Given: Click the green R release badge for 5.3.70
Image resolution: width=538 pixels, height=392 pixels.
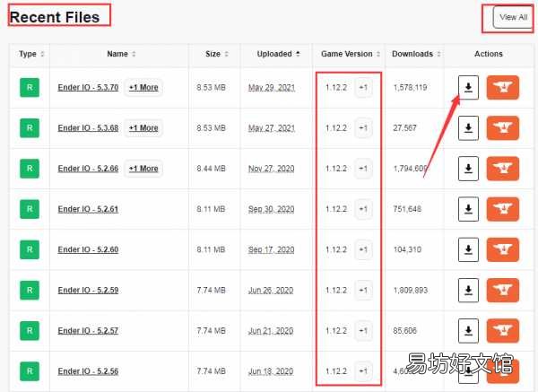Looking at the screenshot, I should click(30, 88).
